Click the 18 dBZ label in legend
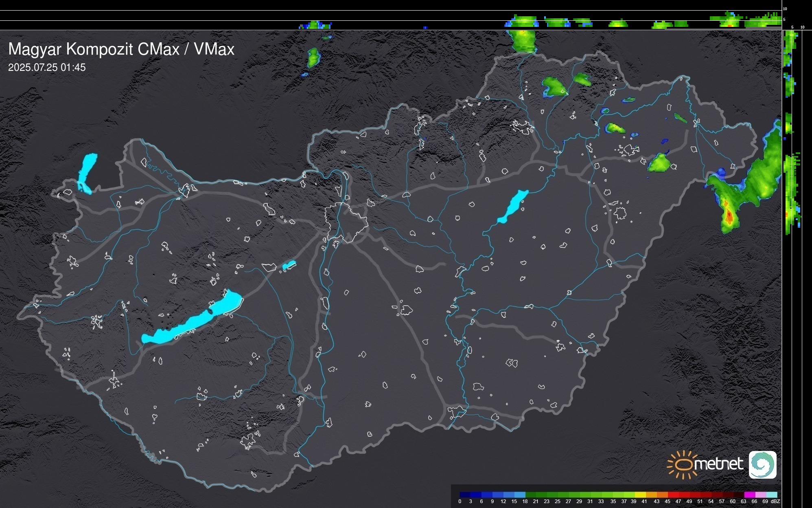812x508 pixels. [525, 501]
